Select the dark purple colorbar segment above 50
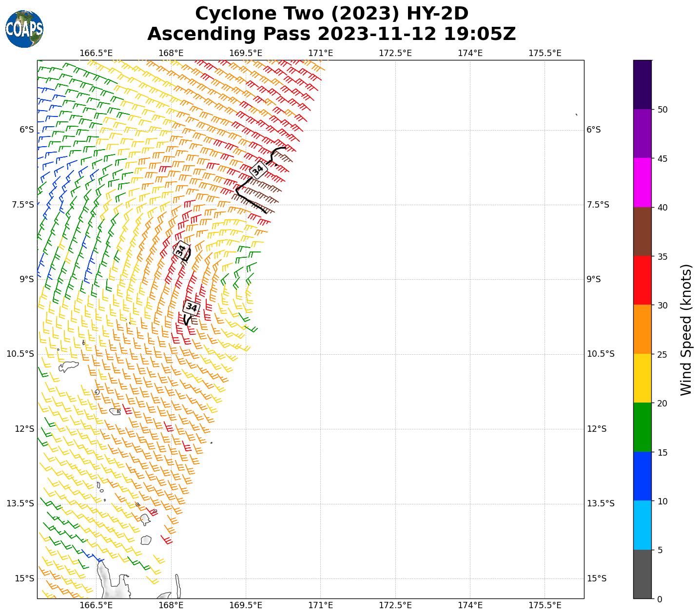This screenshot has height=616, width=700. (x=642, y=84)
